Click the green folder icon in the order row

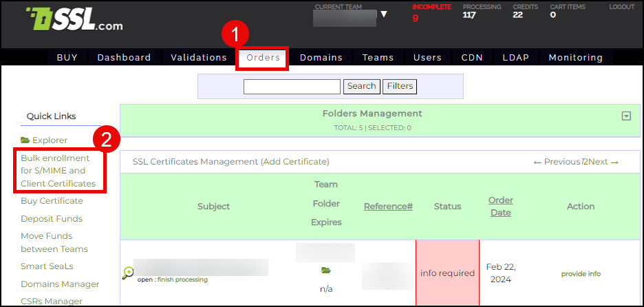coord(325,271)
